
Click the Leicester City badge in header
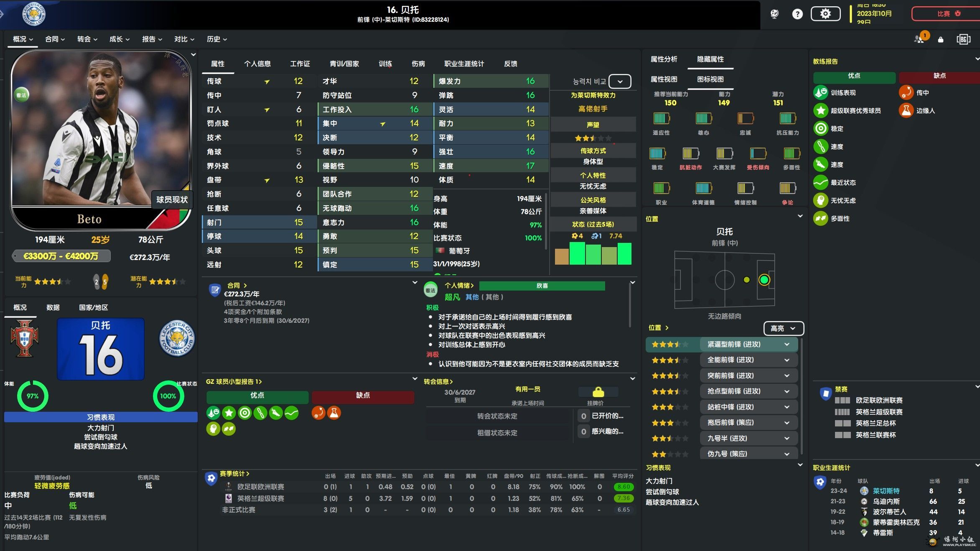click(x=33, y=14)
